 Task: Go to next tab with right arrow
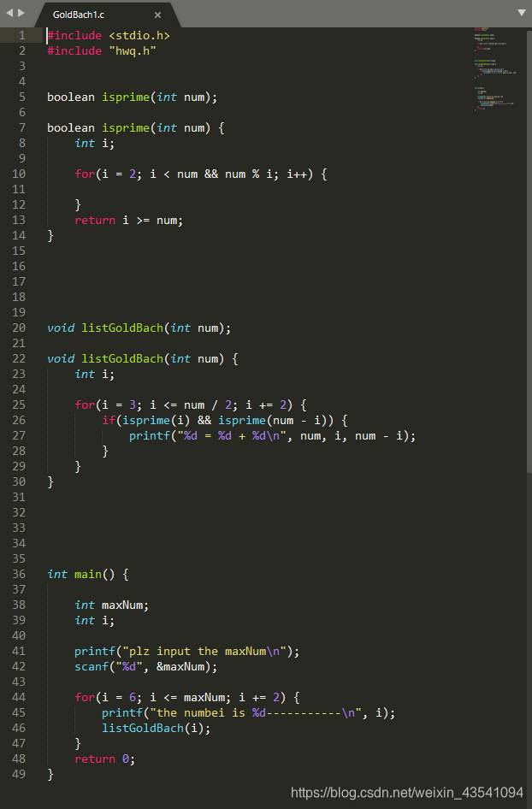click(21, 12)
